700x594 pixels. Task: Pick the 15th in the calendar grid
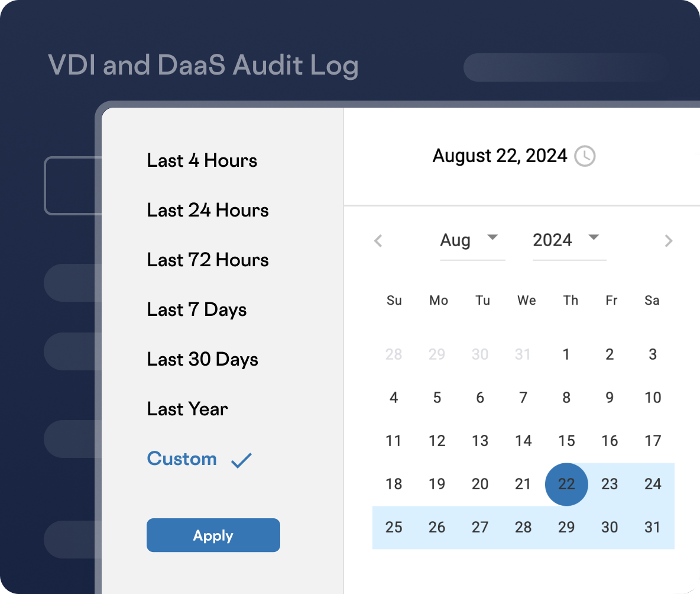coord(566,441)
